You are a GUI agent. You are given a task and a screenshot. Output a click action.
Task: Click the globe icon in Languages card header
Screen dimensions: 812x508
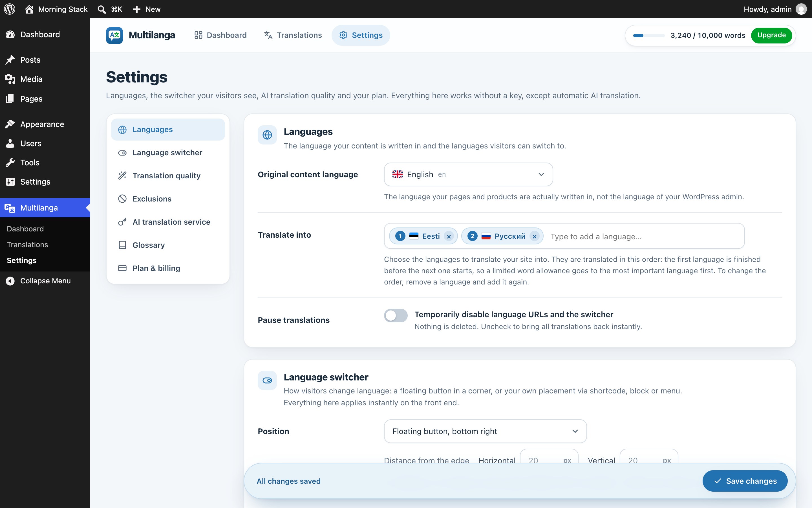(267, 135)
